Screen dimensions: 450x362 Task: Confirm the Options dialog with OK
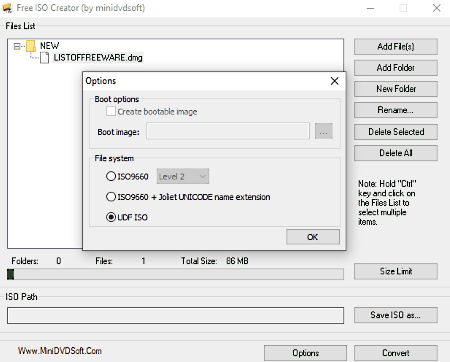click(x=313, y=237)
